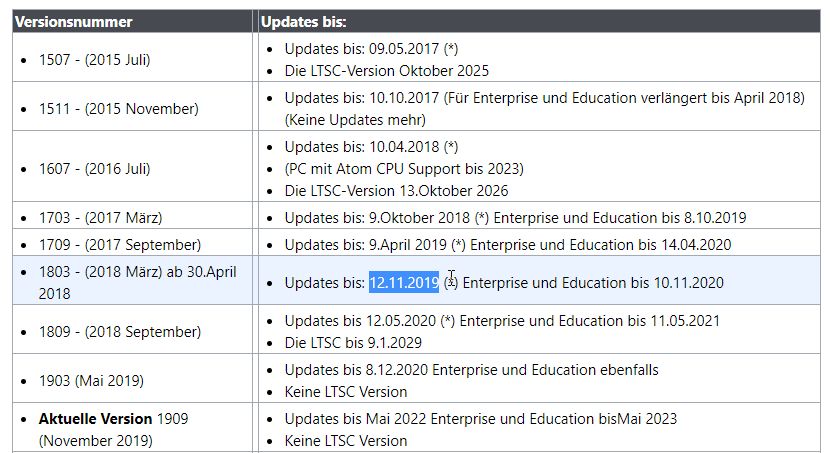Viewport: 830px width, 453px height.
Task: Click the 1803 - (2018 März) row label
Action: point(138,283)
